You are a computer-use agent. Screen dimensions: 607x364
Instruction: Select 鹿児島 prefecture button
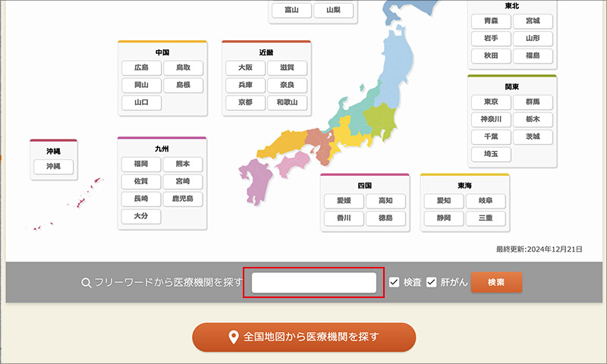point(183,199)
